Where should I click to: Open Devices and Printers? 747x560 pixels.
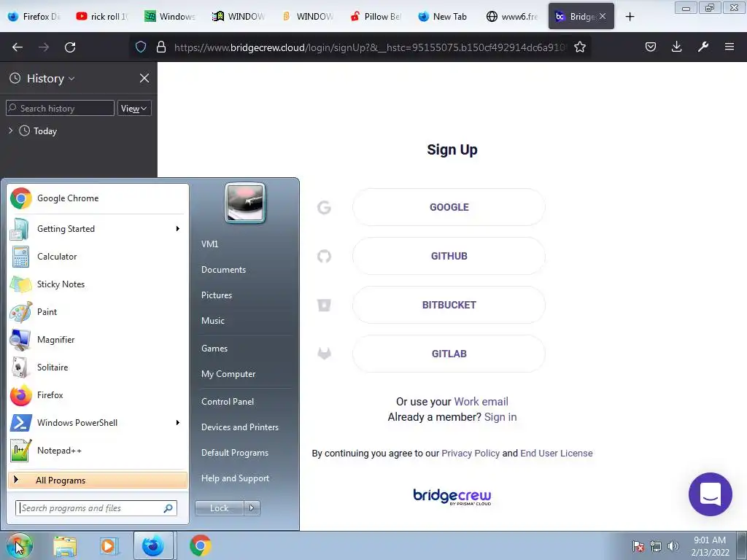point(239,427)
